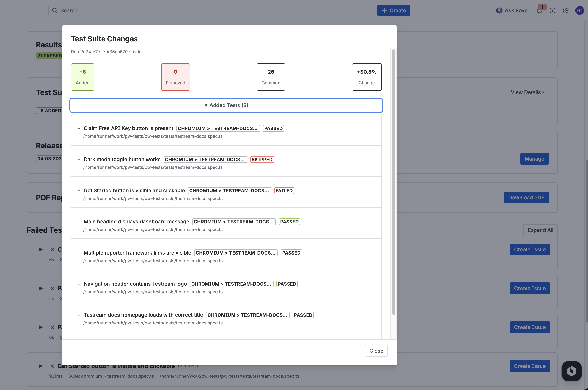Click the plus icon beside Dark mode toggle test
Screen dimensions: 588x390
[x=79, y=160]
